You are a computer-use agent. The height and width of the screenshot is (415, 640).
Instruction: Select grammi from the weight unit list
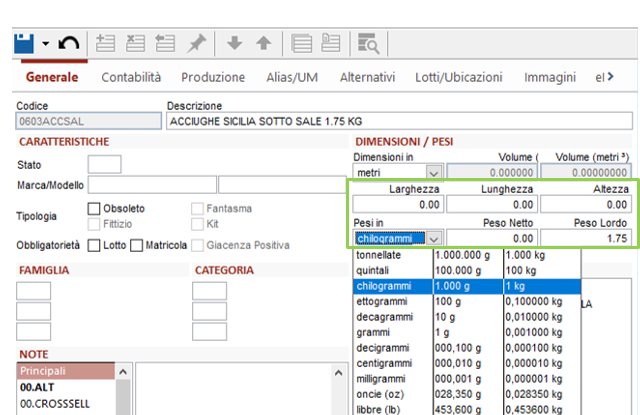click(x=373, y=331)
